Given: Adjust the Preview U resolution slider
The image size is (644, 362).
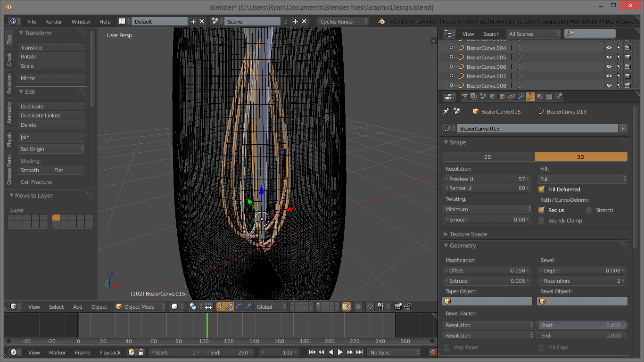Looking at the screenshot, I should point(488,179).
